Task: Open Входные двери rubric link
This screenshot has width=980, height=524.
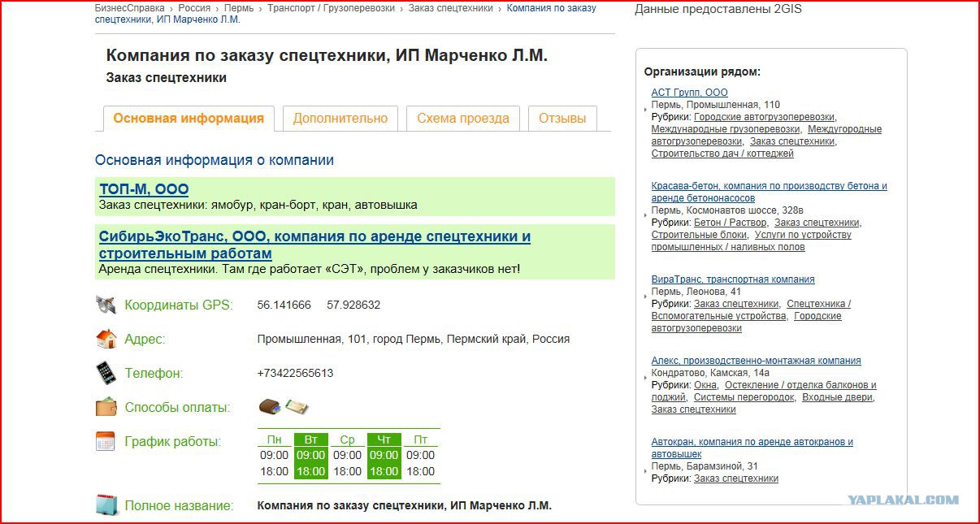Action: [x=838, y=397]
